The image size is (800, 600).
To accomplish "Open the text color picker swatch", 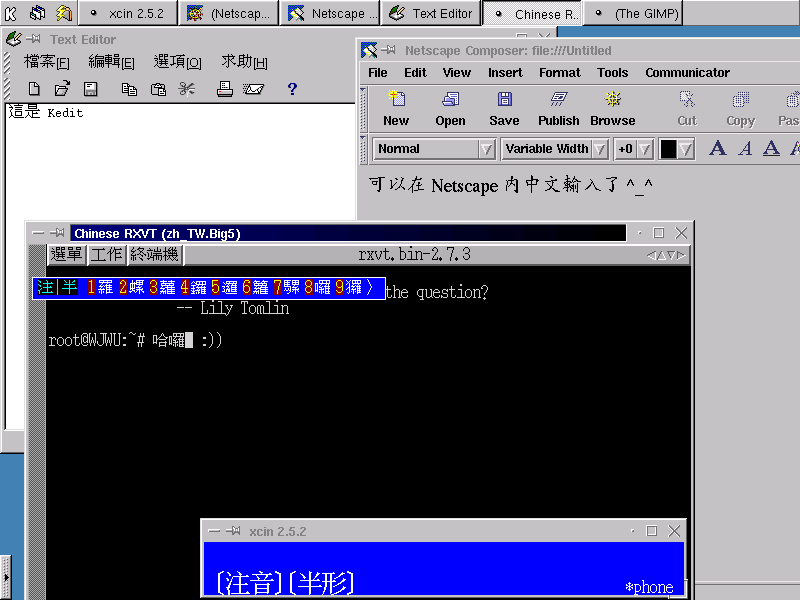I will point(677,149).
